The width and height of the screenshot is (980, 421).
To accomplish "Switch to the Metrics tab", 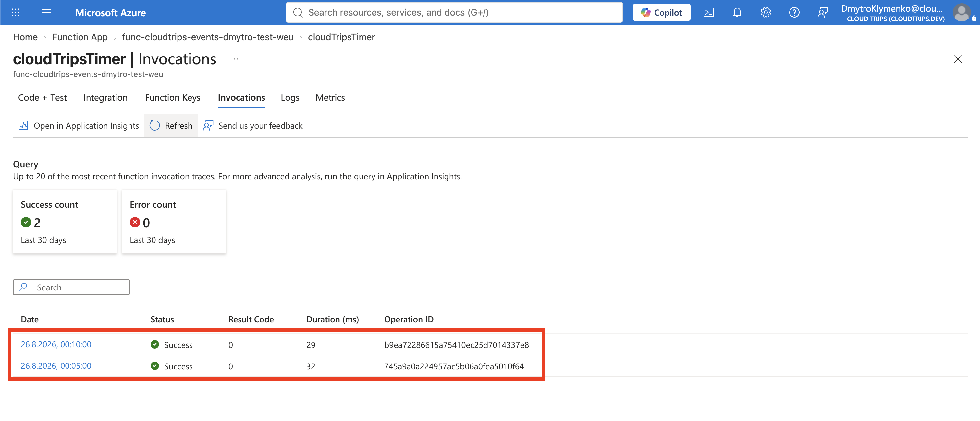I will [330, 97].
